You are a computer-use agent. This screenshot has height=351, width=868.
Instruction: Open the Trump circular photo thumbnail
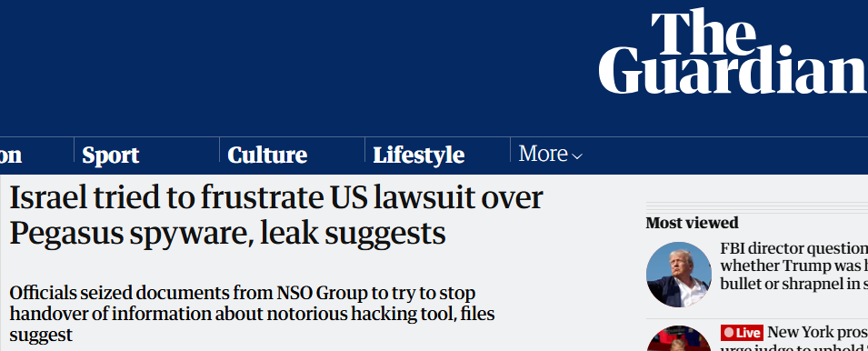[x=679, y=275]
